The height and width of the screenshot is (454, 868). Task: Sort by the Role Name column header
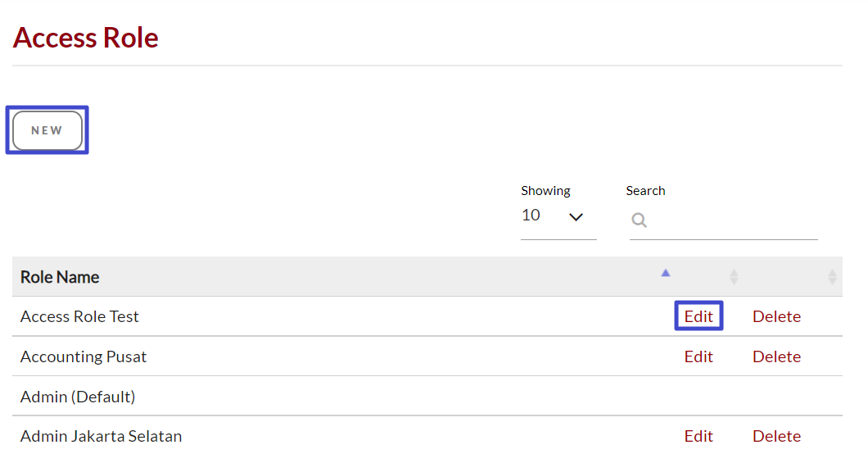[x=60, y=277]
